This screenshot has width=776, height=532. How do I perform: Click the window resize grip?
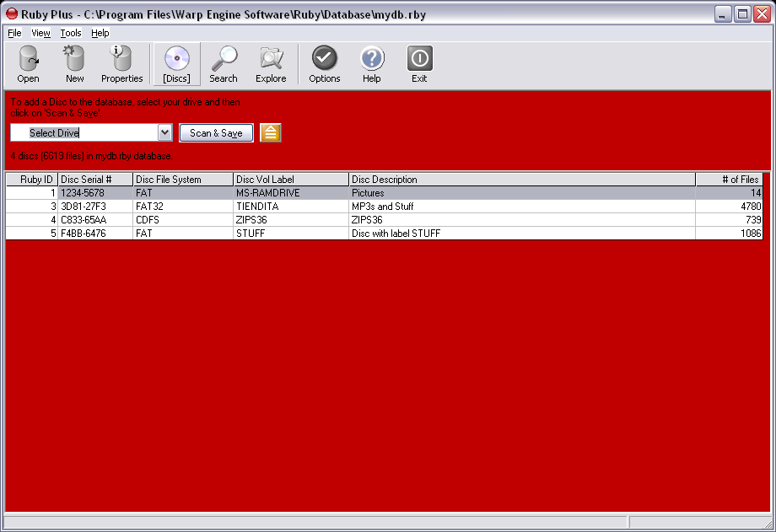pos(768,524)
